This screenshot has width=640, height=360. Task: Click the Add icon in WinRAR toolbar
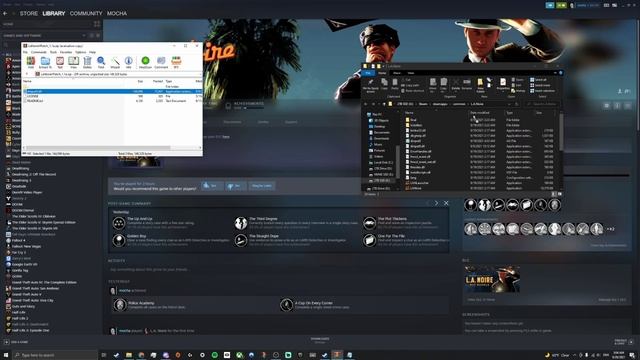point(31,62)
